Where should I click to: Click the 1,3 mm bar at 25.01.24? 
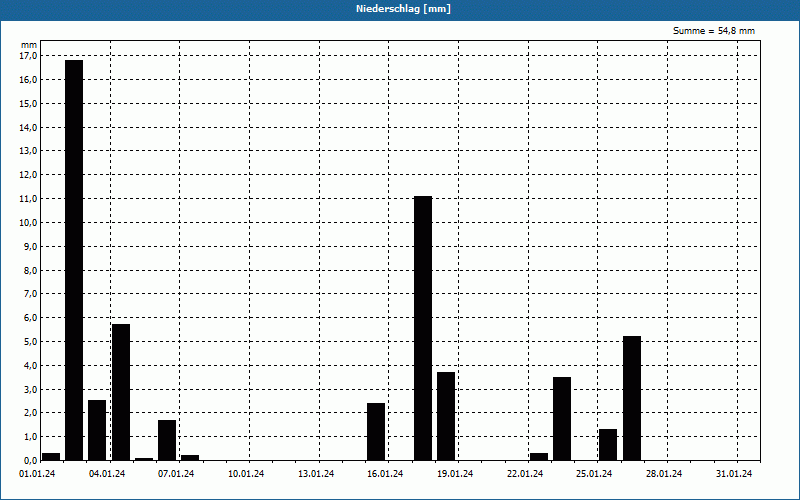[608, 445]
